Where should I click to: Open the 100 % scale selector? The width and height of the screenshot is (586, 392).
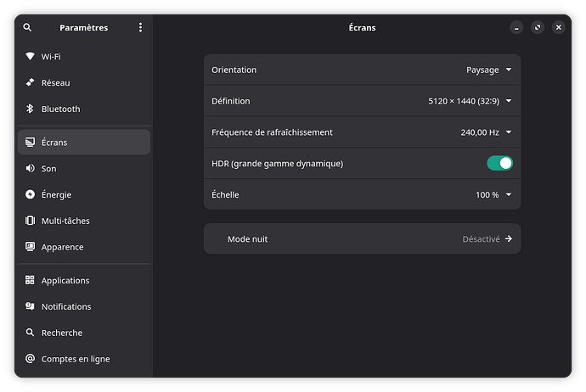point(493,194)
